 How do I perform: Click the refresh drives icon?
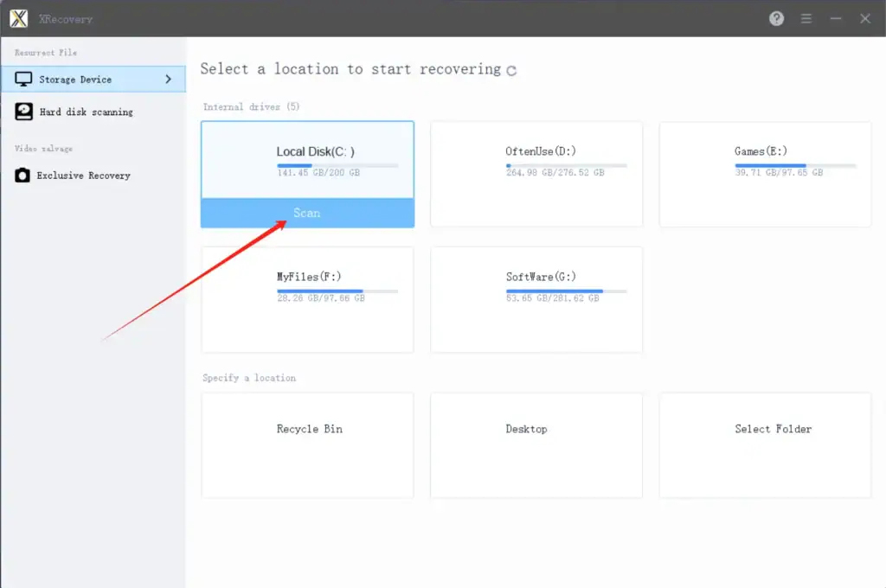[510, 70]
